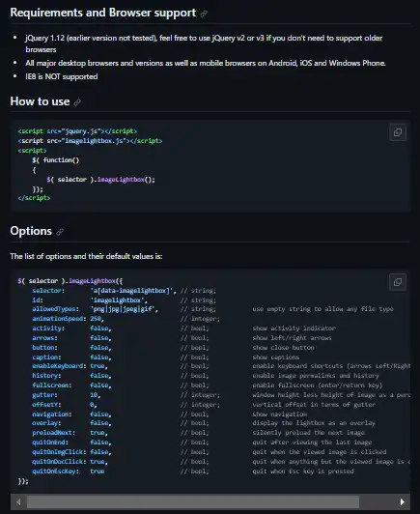
Task: Open anchor link beside Requirements and Browser support
Action: pyautogui.click(x=204, y=14)
